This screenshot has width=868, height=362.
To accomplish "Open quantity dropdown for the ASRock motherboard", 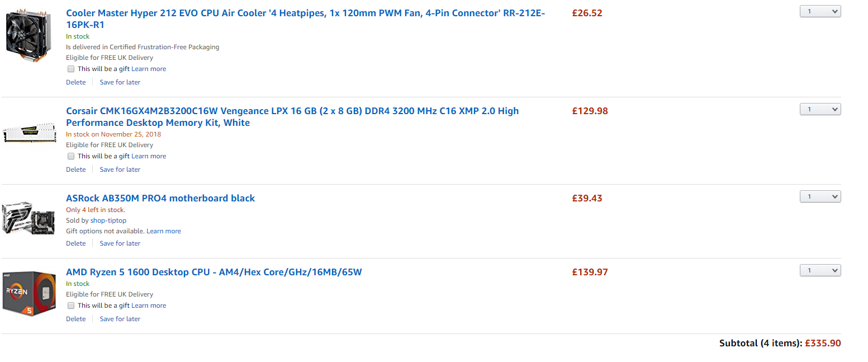I will (820, 196).
